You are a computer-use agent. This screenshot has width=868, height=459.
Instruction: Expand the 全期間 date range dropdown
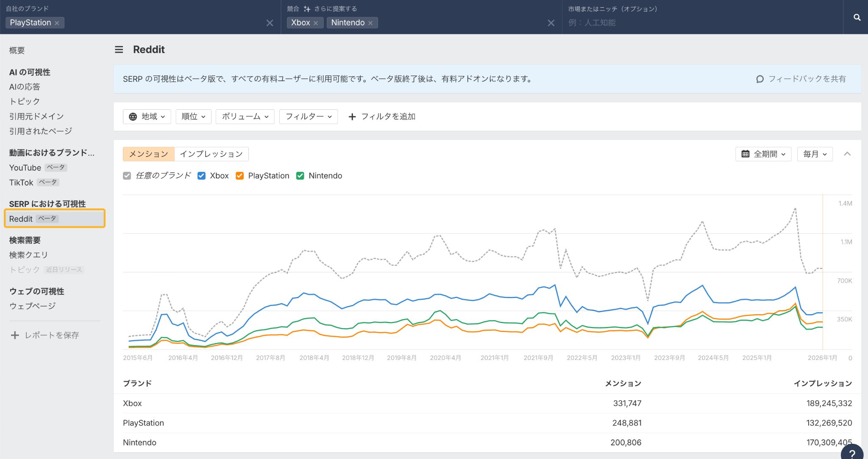coord(763,154)
